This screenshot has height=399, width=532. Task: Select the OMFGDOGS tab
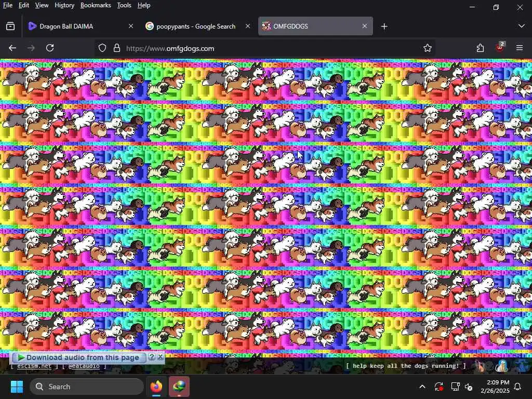coord(315,26)
